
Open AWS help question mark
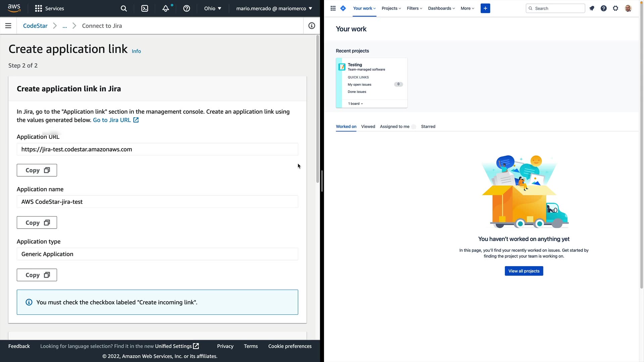[x=186, y=8]
